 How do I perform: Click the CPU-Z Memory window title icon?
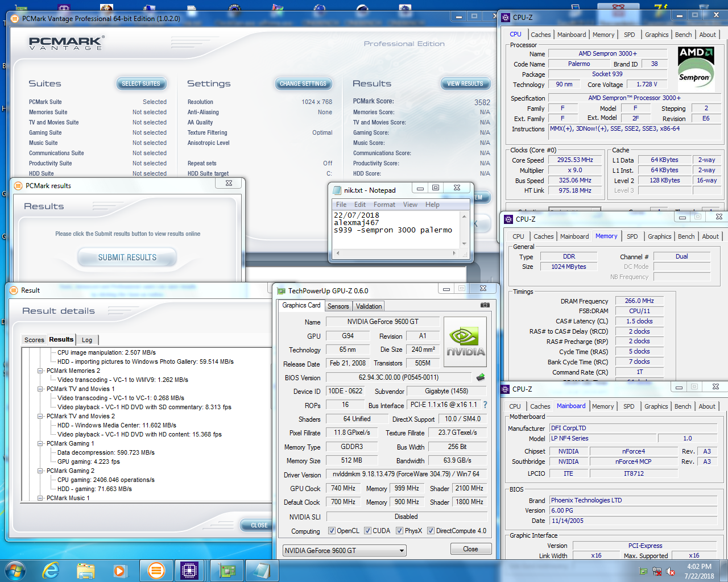[508, 219]
